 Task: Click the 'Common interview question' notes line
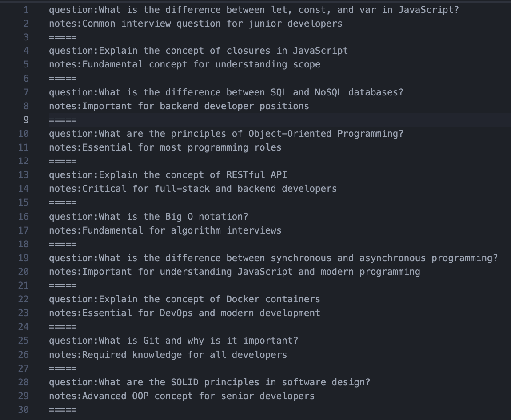(x=196, y=23)
